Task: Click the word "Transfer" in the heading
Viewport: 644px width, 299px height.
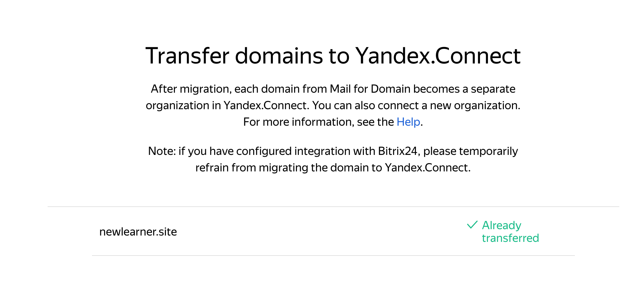Action: (187, 56)
